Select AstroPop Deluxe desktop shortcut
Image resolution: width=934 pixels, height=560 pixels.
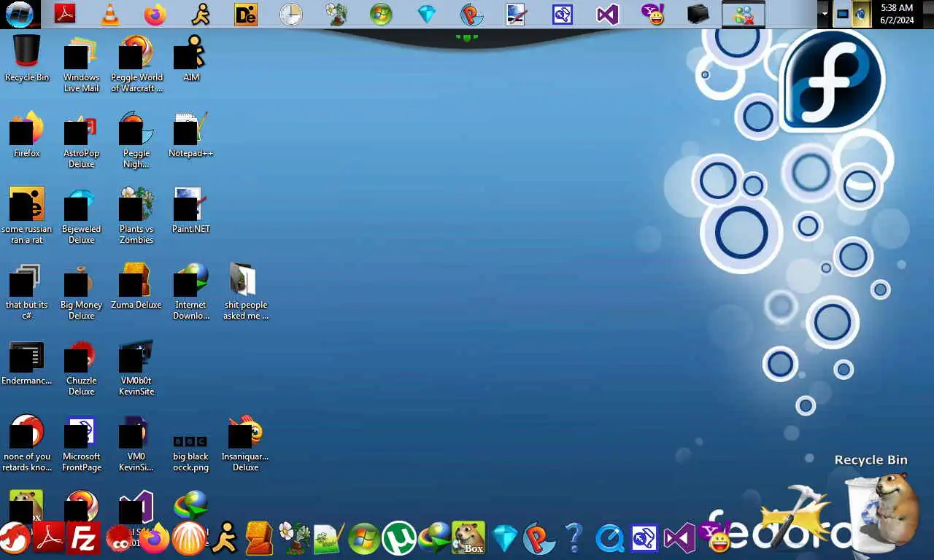81,140
